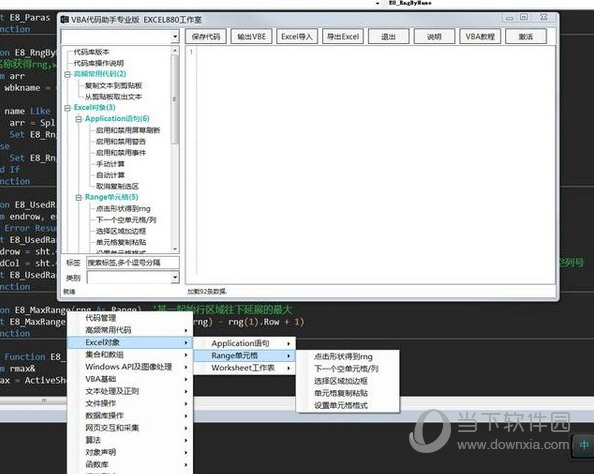
Task: Open the Worksheet工作表 submenu entry
Action: (244, 368)
